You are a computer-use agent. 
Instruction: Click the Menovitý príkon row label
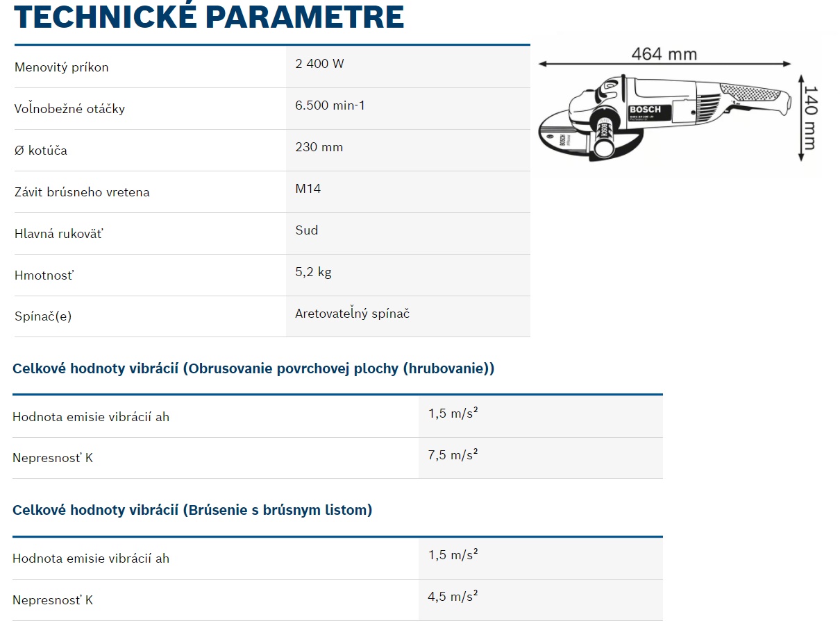point(62,67)
